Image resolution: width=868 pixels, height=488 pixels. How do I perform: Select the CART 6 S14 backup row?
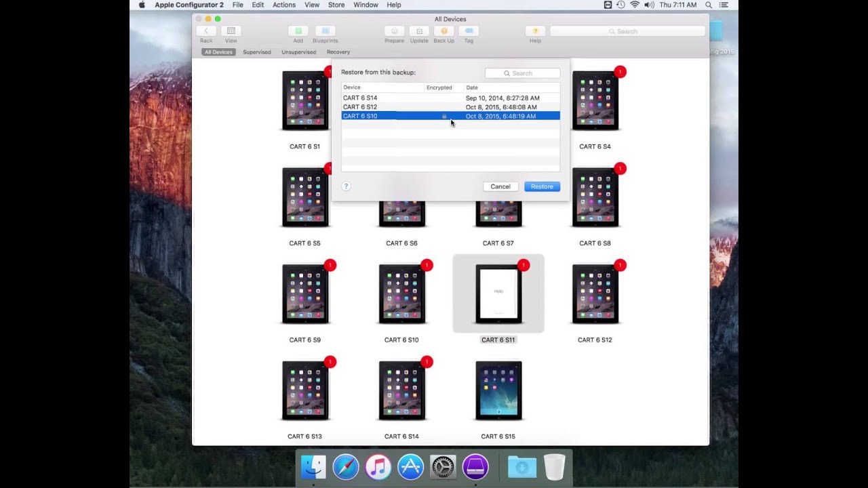click(450, 98)
